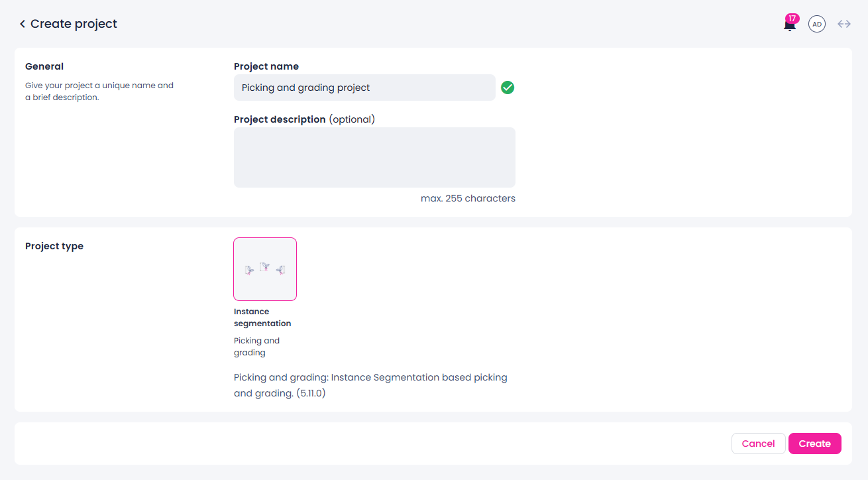
Task: Select the Instance segmentation project type card
Action: [265, 269]
